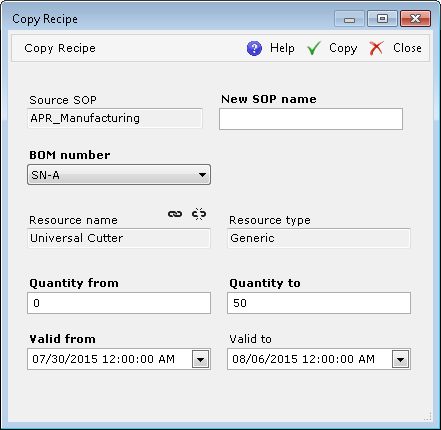The image size is (441, 430).
Task: Click the Close text button
Action: click(x=407, y=48)
